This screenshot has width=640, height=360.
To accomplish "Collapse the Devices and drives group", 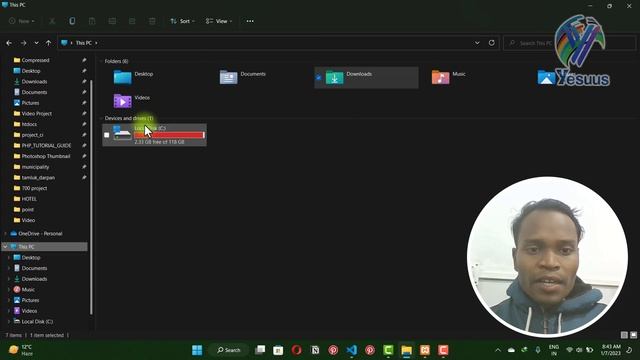I will click(x=101, y=118).
